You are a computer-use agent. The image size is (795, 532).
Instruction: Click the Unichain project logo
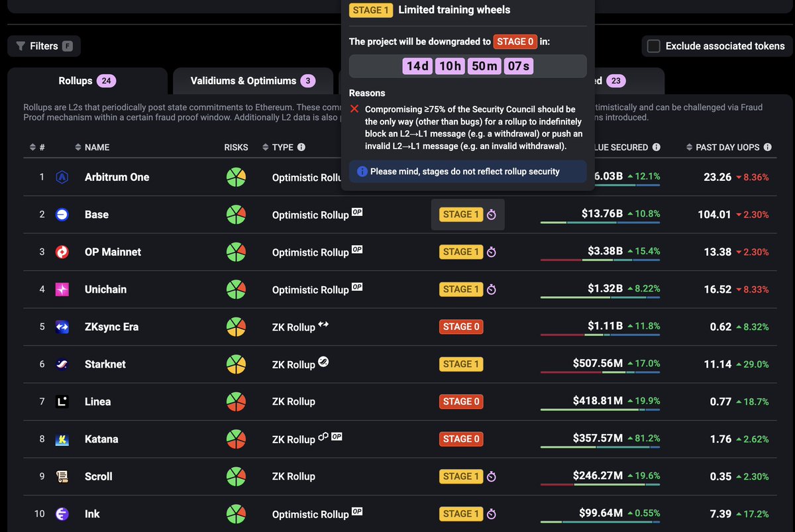tap(62, 289)
